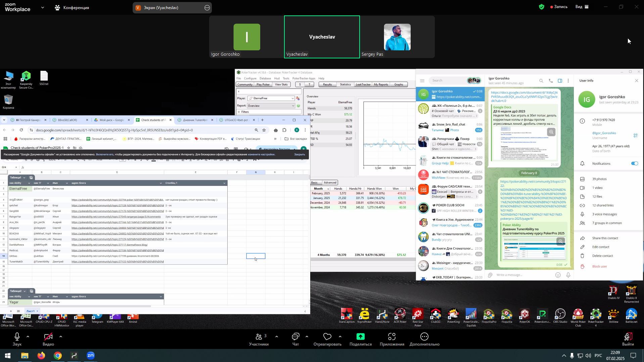The image size is (644, 362).
Task: Click Включите его link in banner
Action: click(x=104, y=154)
